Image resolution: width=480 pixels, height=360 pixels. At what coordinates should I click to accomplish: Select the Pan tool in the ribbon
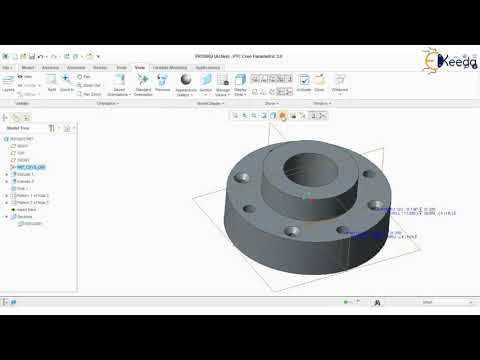tap(84, 77)
